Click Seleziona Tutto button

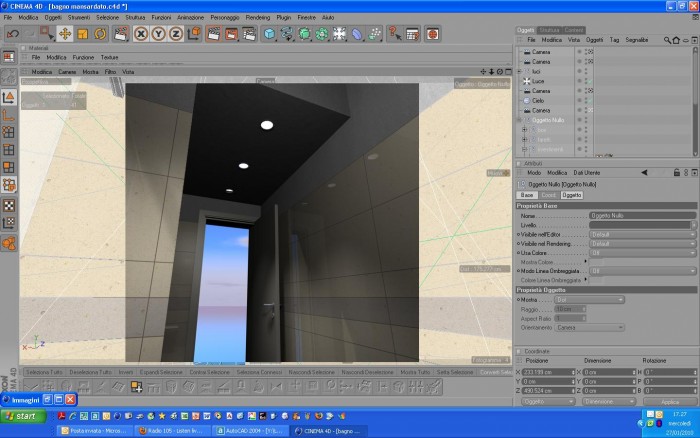[44, 372]
